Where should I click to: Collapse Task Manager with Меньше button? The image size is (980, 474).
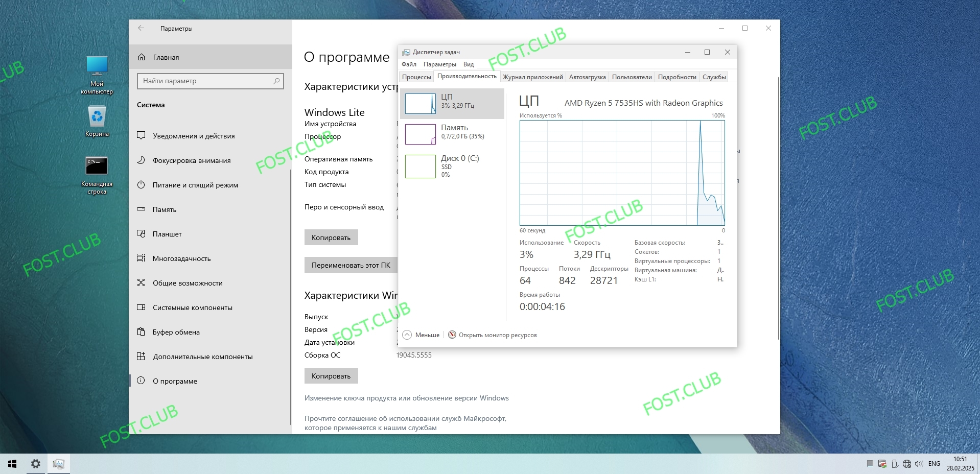coord(421,335)
